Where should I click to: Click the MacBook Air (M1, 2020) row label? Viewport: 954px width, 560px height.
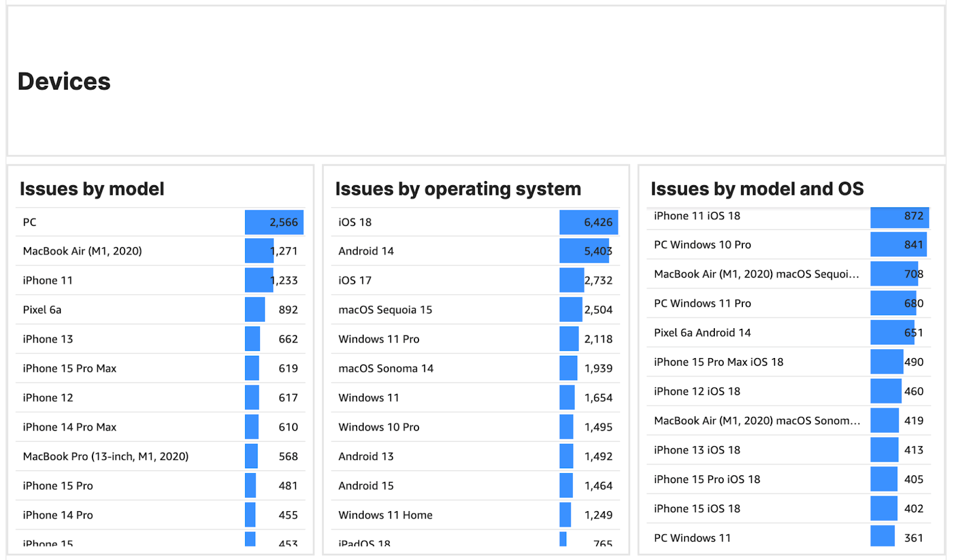[x=82, y=251]
